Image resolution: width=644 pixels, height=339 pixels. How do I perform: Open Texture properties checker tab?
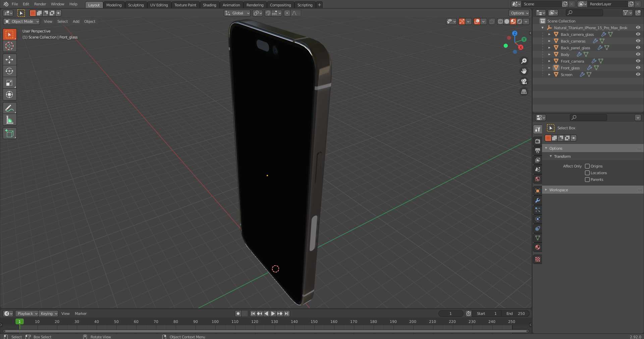(538, 259)
